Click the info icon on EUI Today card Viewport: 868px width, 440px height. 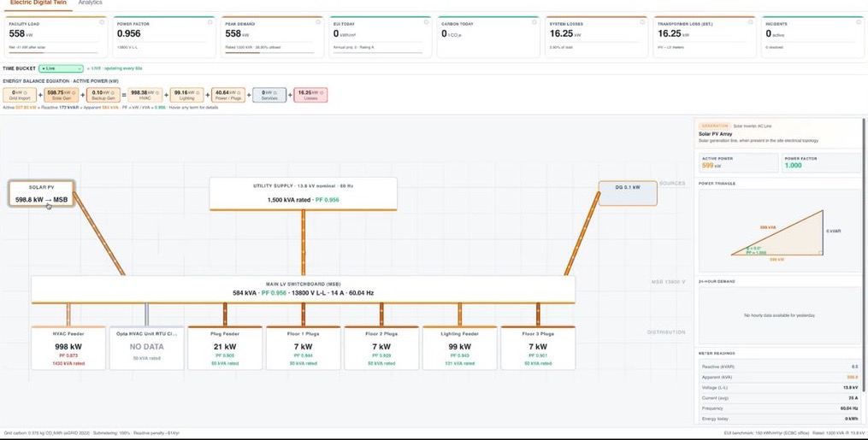pos(426,22)
